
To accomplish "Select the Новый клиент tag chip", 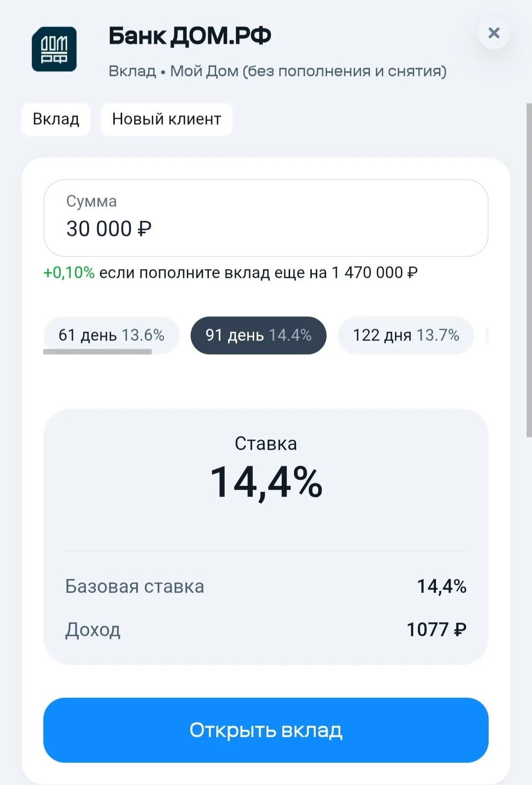I will click(x=166, y=119).
